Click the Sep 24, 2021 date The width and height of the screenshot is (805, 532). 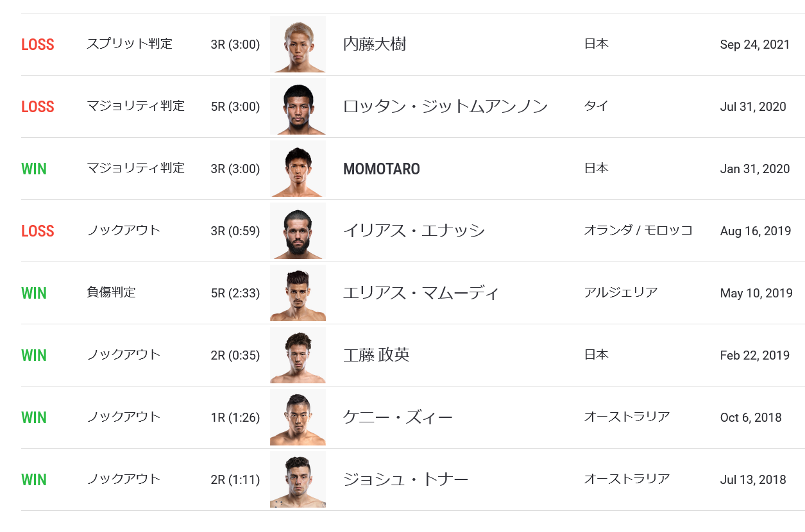pos(754,45)
